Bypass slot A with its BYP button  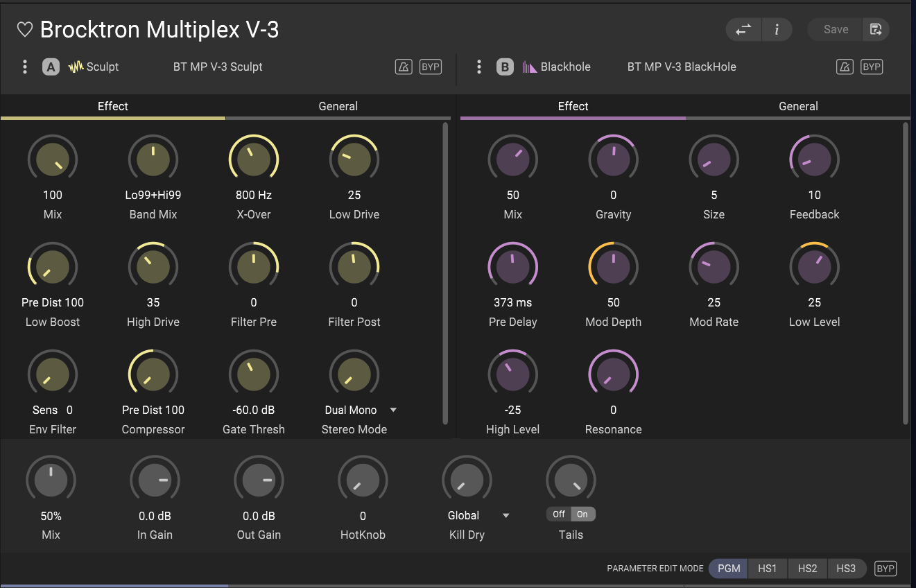tap(431, 67)
